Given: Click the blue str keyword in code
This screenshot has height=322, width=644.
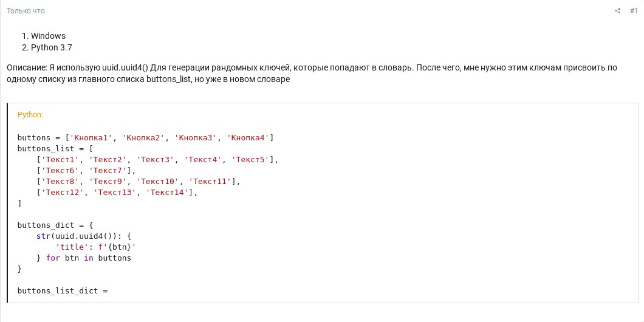Looking at the screenshot, I should pyautogui.click(x=43, y=236).
